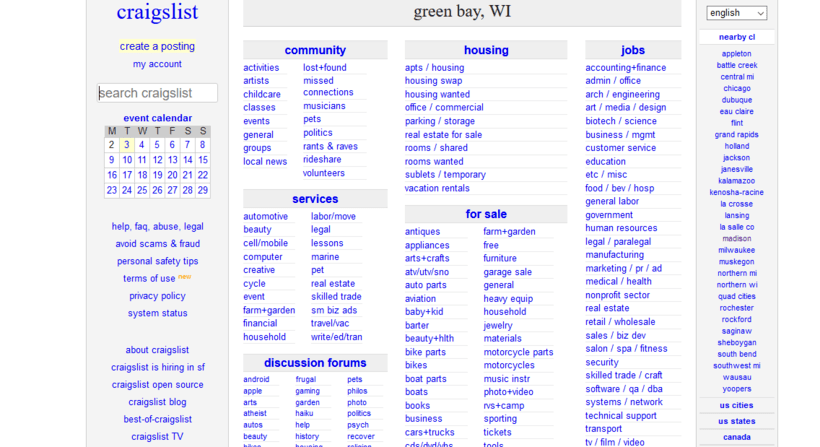Switch to yoopers nearby site
This screenshot has height=447, width=820.
coord(736,389)
